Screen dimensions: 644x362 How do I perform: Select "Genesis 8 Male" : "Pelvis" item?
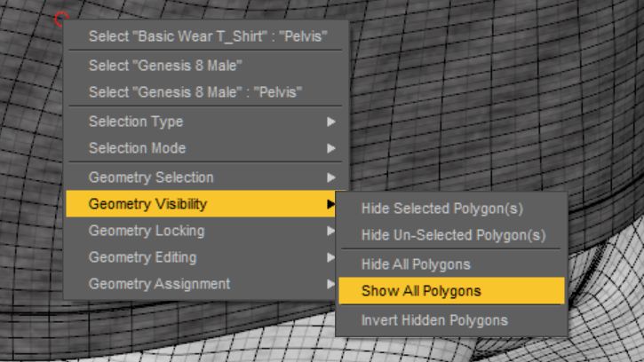(206, 92)
